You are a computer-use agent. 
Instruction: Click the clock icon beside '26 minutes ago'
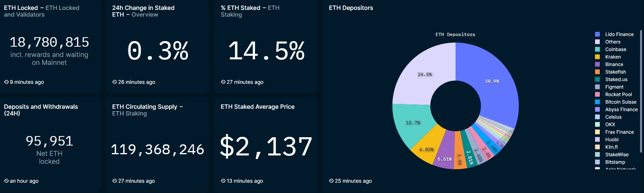point(115,82)
